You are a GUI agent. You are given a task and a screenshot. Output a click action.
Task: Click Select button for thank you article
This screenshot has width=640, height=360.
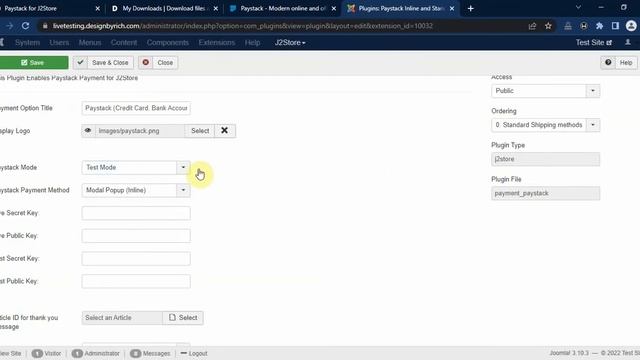tap(183, 318)
